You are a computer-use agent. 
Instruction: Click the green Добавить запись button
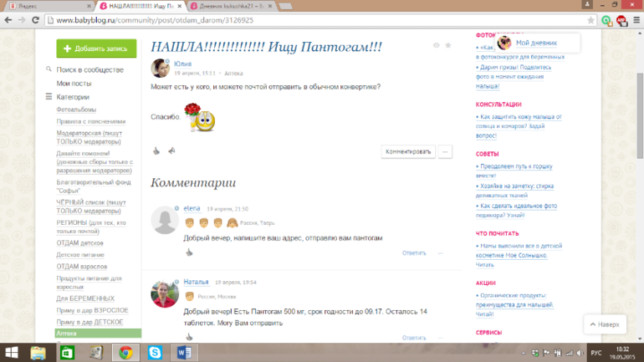point(96,48)
